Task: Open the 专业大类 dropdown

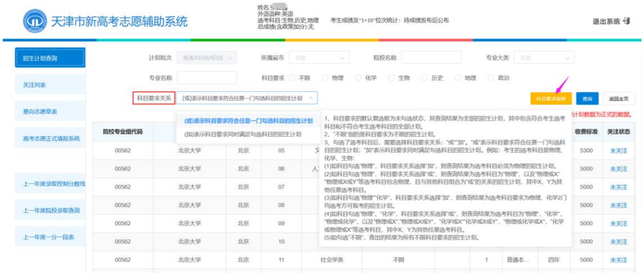Action: 543,57
